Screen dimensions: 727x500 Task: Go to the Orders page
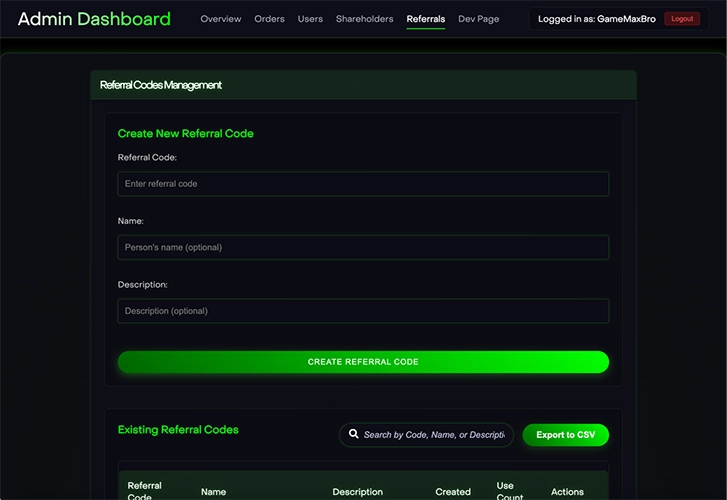[x=269, y=19]
